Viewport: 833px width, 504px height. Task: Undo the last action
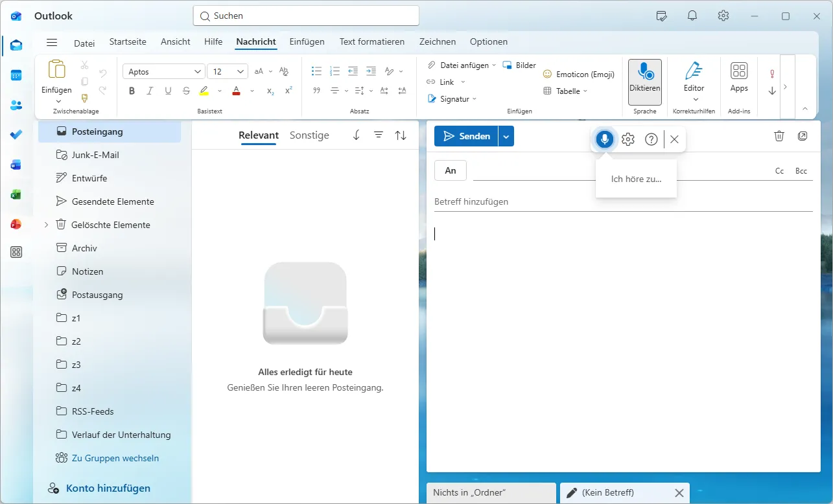tap(102, 73)
